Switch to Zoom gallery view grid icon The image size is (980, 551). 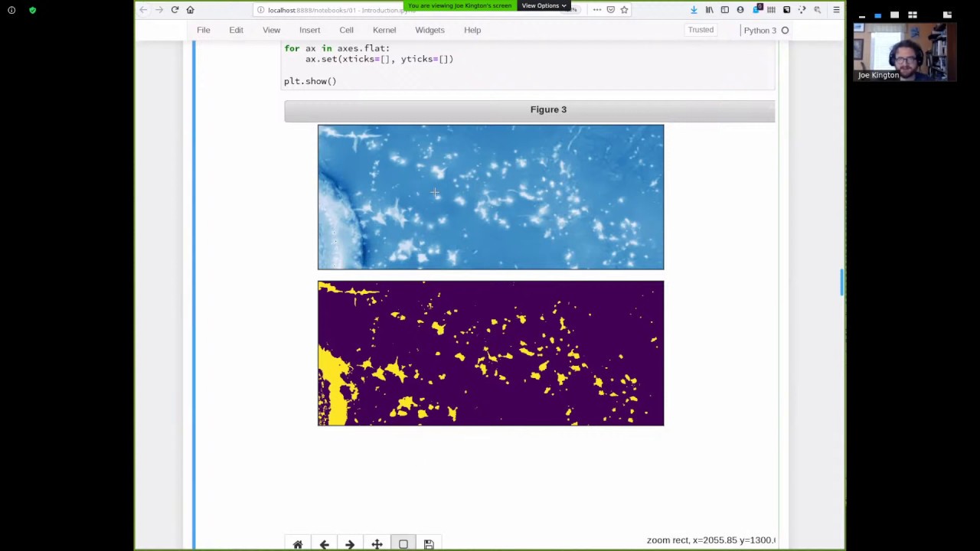tap(912, 15)
